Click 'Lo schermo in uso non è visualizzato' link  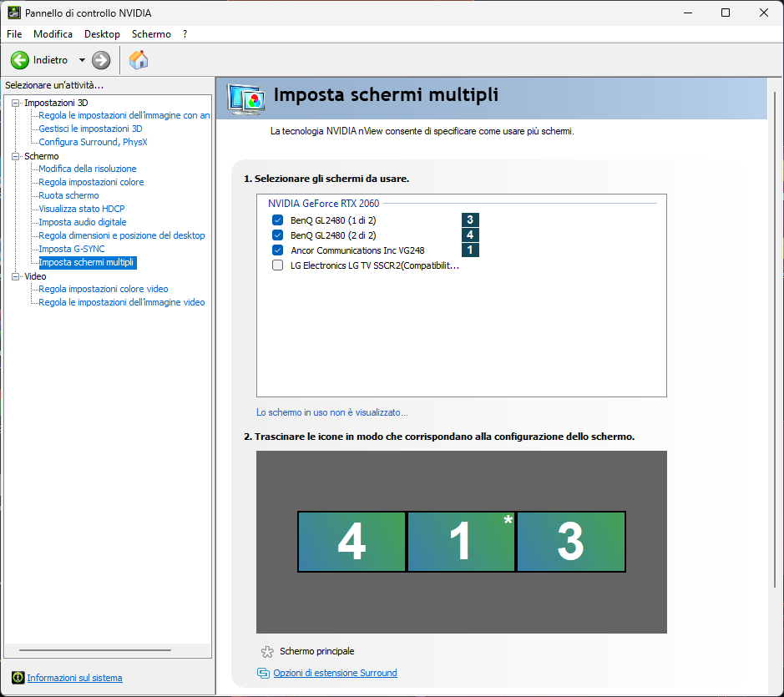(332, 412)
